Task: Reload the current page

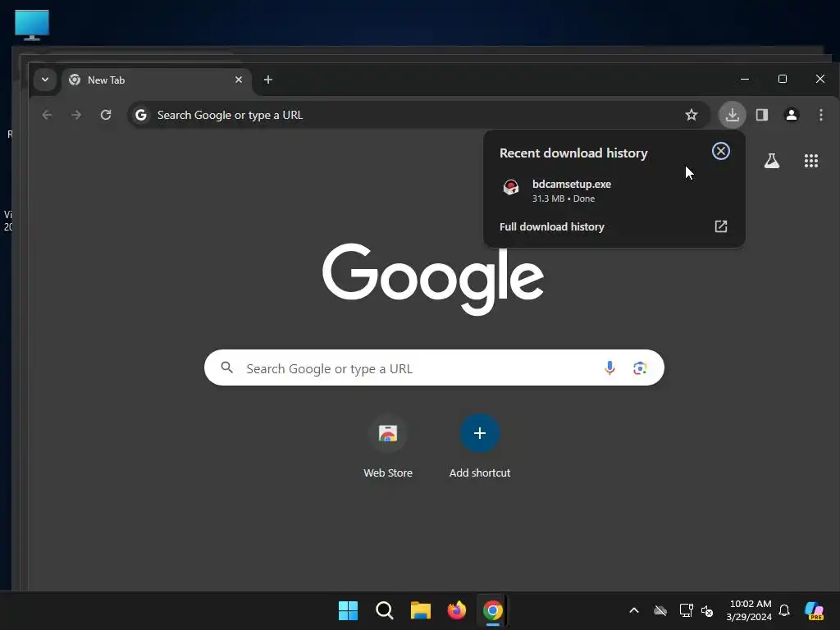Action: (106, 115)
